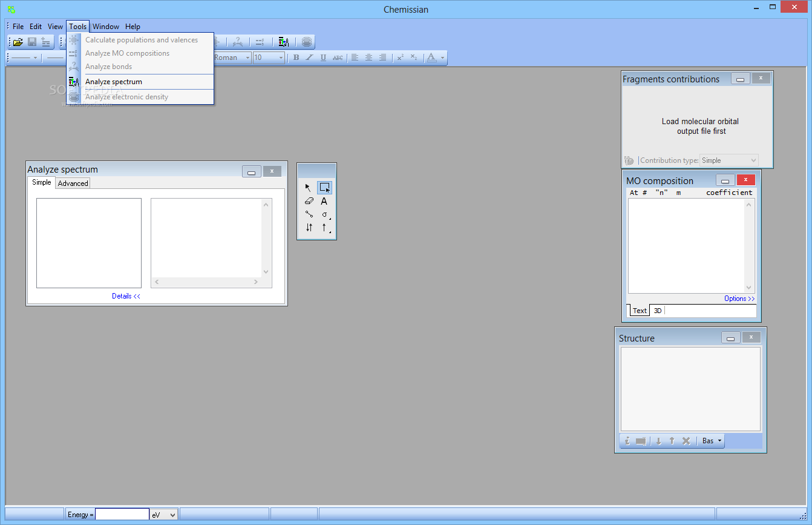The width and height of the screenshot is (812, 525).
Task: Toggle Underline formatting
Action: (x=323, y=58)
